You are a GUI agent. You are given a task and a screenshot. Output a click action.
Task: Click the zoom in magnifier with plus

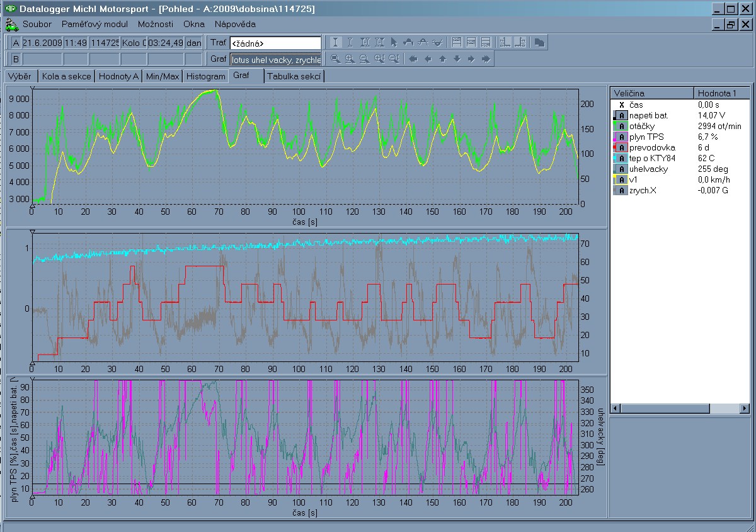[x=350, y=59]
